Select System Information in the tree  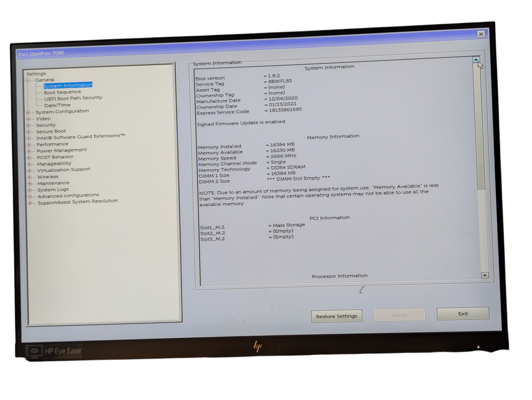[x=68, y=85]
